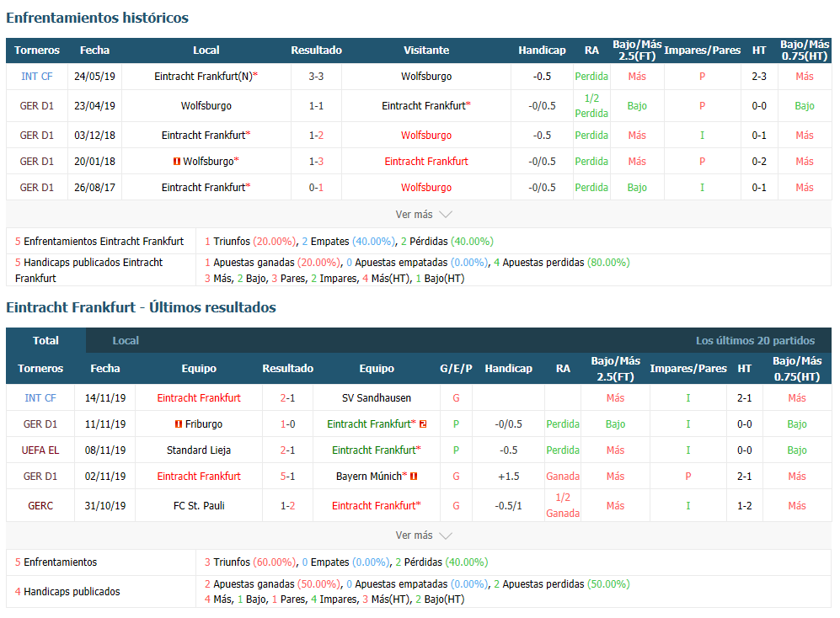Viewport: 840px width, 618px height.
Task: Click Friburgo team name
Action: click(204, 424)
